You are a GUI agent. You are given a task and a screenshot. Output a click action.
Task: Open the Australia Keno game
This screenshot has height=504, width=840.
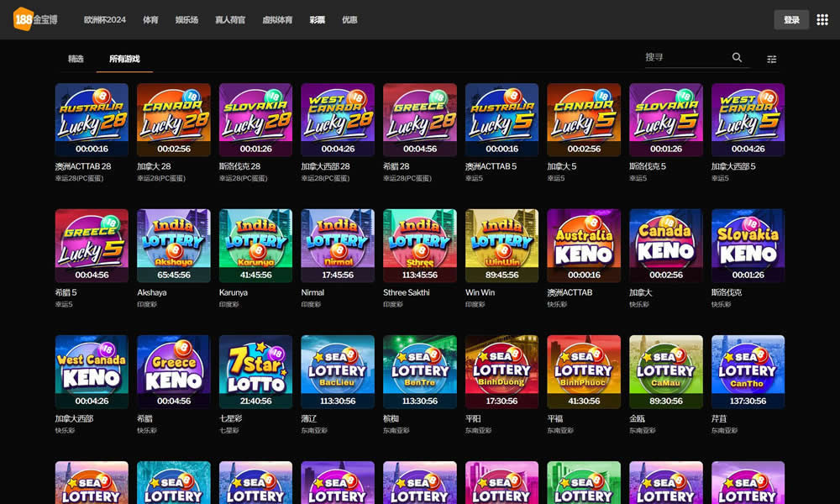[584, 246]
